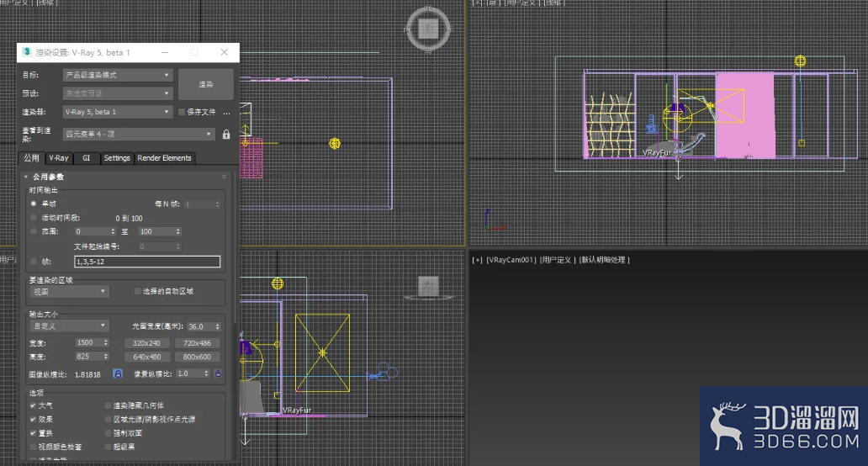Select the yellow crossed plane light in bottom-left viewport

tap(322, 353)
